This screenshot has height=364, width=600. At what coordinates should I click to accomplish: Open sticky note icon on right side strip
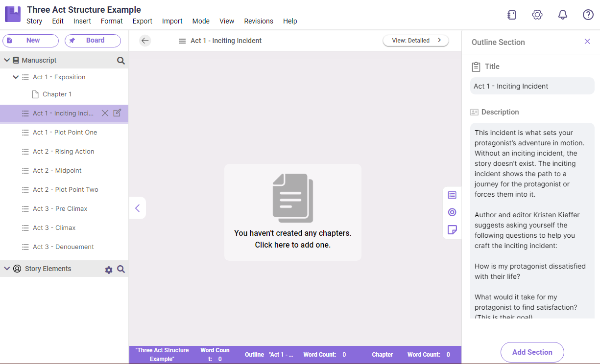point(452,229)
